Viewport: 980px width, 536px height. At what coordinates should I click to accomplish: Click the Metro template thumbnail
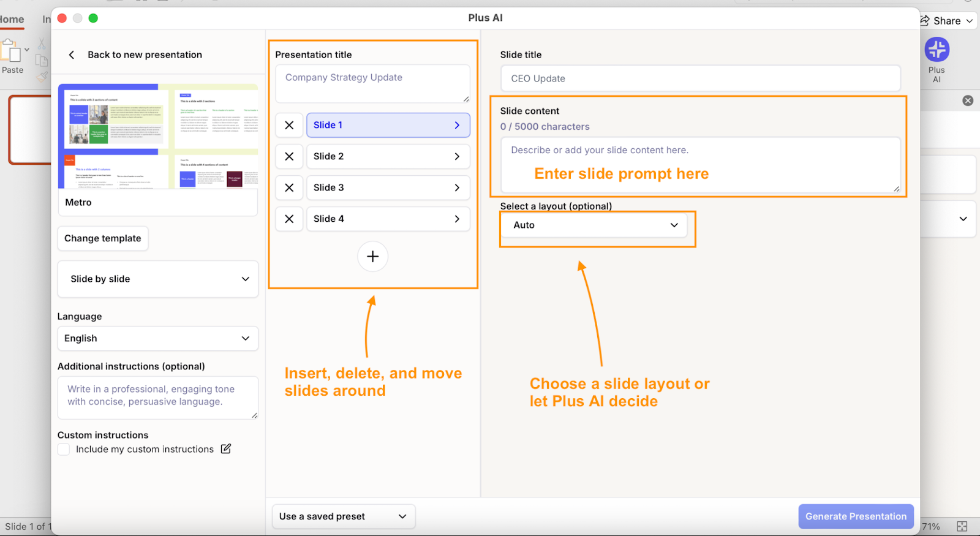[157, 137]
